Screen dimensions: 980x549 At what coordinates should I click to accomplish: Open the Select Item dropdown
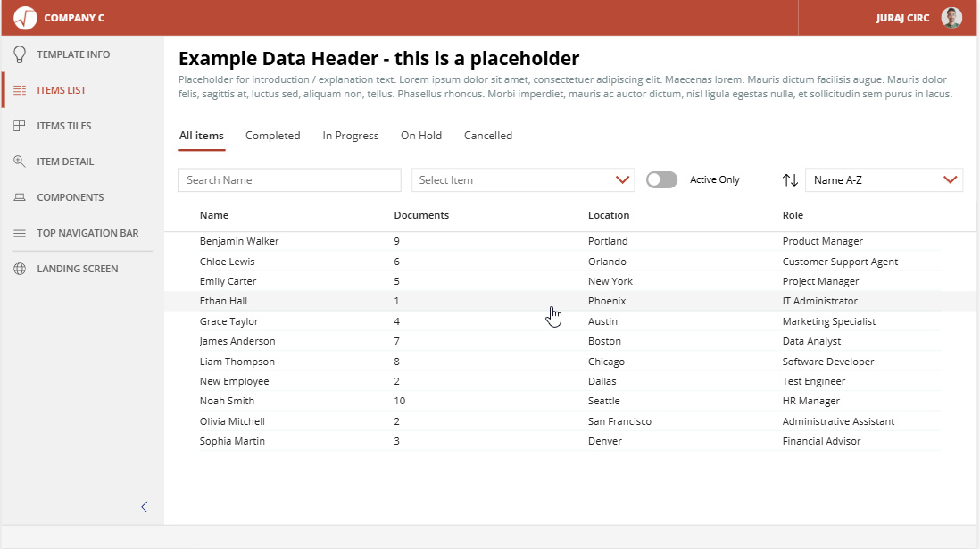point(522,180)
